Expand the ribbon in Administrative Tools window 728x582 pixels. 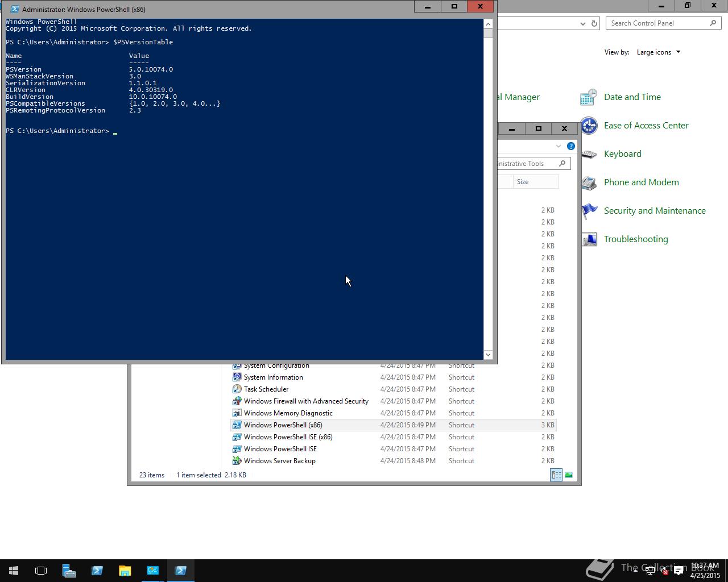pyautogui.click(x=559, y=146)
